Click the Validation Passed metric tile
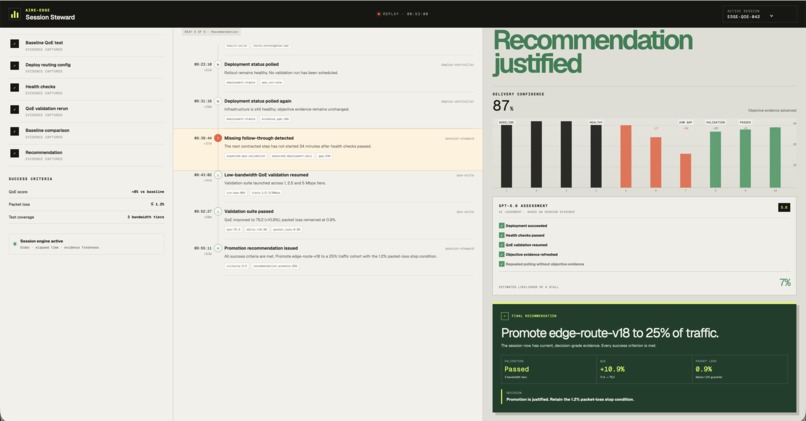Viewport: 806px width, 421px height. [x=548, y=369]
